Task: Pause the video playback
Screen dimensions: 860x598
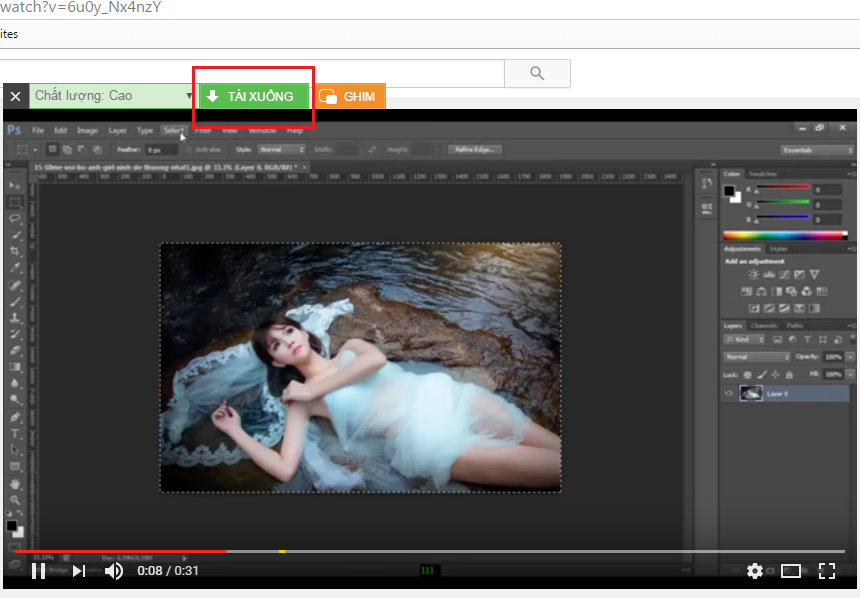Action: click(x=38, y=571)
